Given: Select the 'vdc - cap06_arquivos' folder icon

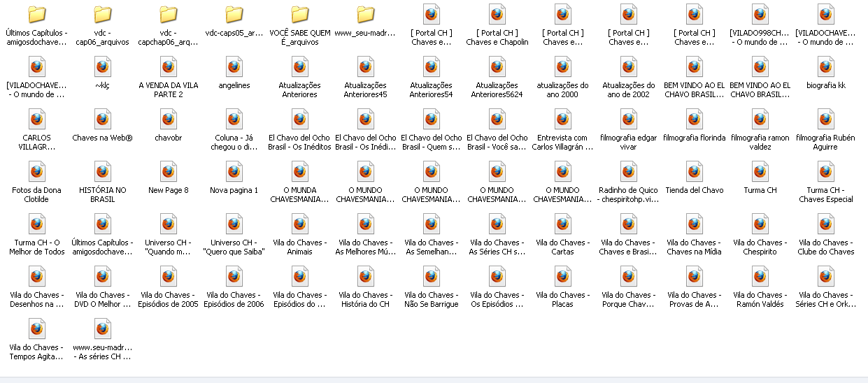Looking at the screenshot, I should [102, 15].
